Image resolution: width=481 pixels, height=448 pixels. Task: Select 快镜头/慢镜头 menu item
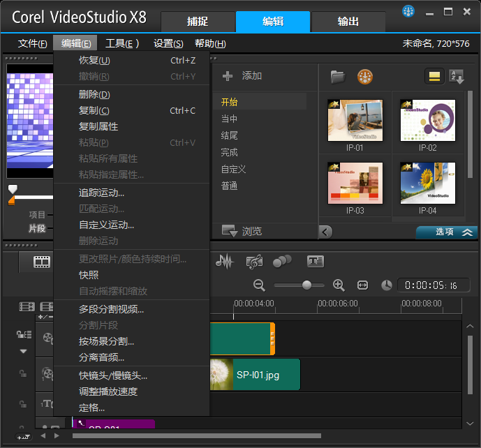(x=132, y=375)
